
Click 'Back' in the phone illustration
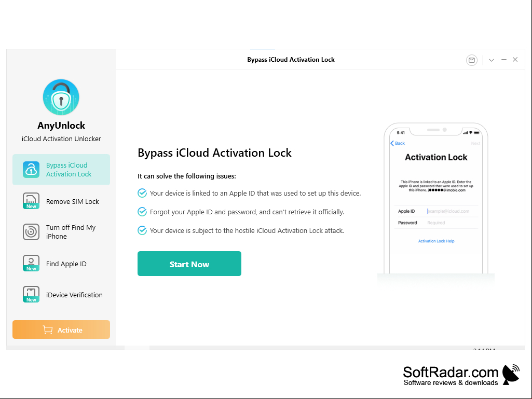[x=397, y=143]
